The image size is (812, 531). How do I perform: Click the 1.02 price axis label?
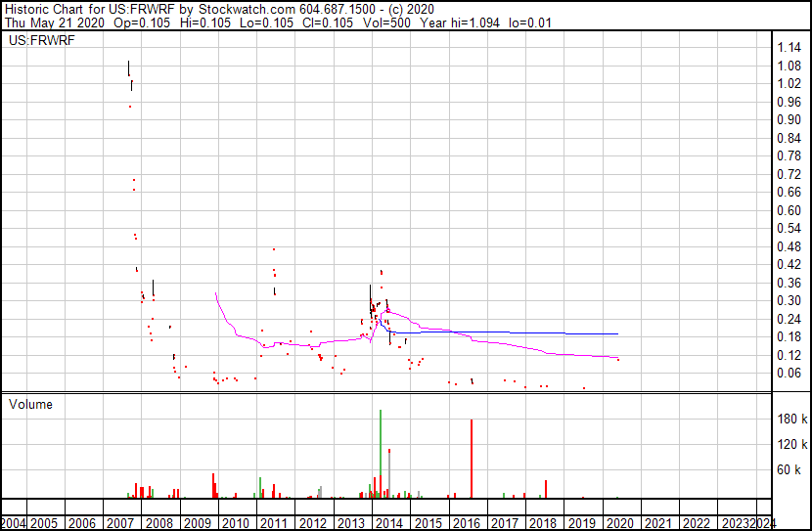(x=789, y=84)
